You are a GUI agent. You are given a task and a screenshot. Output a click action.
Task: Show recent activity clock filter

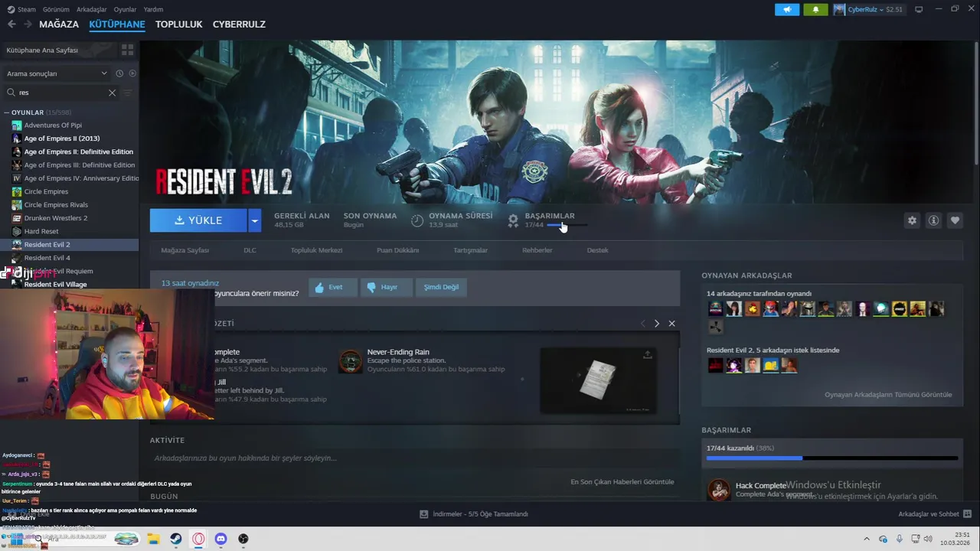click(119, 73)
